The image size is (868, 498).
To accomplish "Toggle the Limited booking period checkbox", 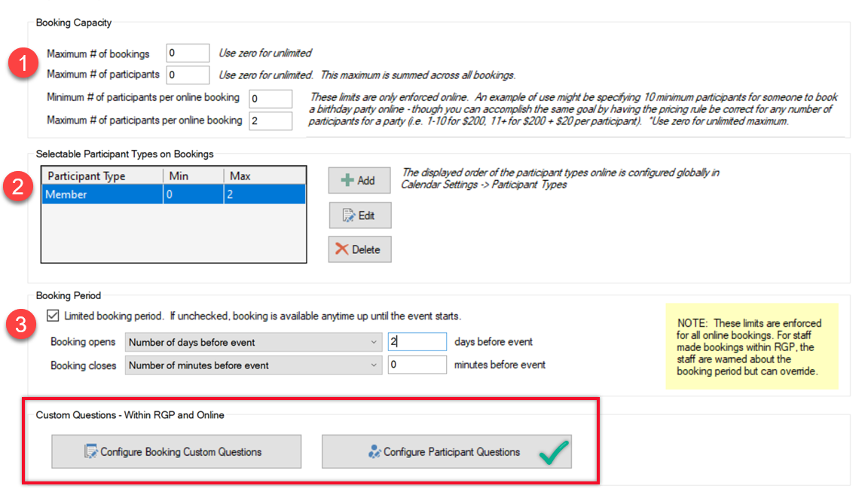I will point(53,316).
